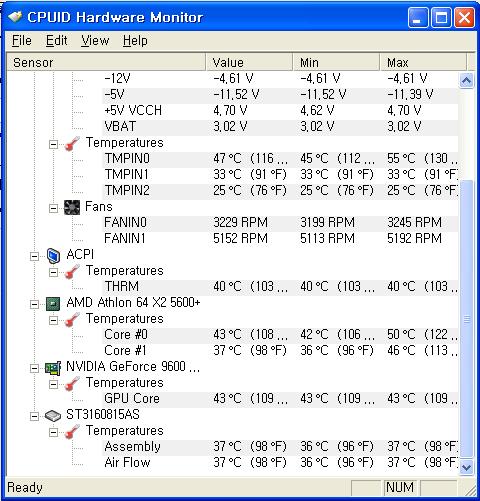Viewport: 480px width, 501px height.
Task: Click the scroll down arrow
Action: pos(466,467)
